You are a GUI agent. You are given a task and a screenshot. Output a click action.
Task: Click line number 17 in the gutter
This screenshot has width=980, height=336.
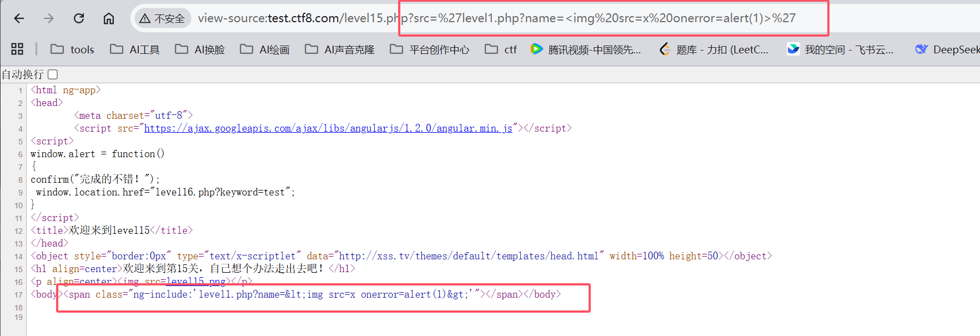pos(18,295)
